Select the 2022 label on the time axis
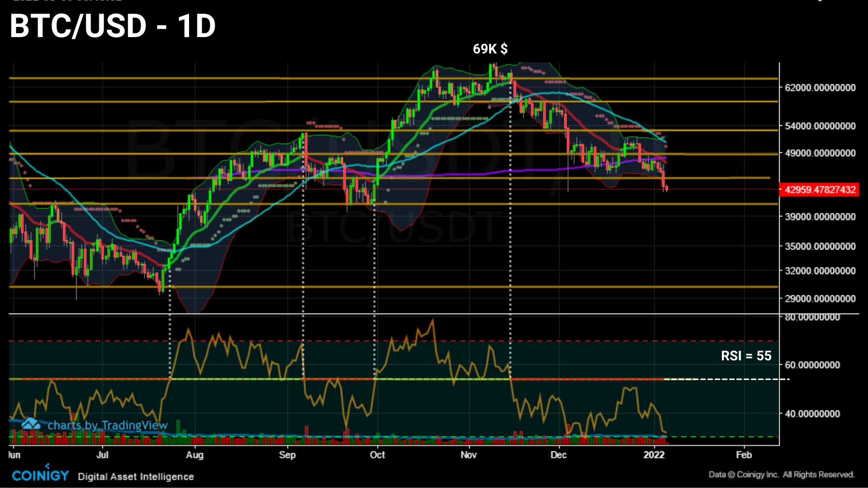868x488 pixels. [x=655, y=455]
